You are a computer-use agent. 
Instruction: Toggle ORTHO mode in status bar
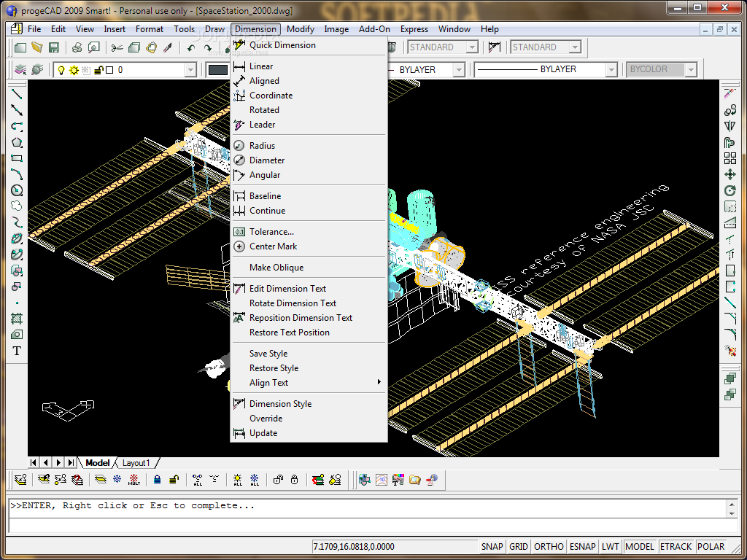click(x=549, y=547)
